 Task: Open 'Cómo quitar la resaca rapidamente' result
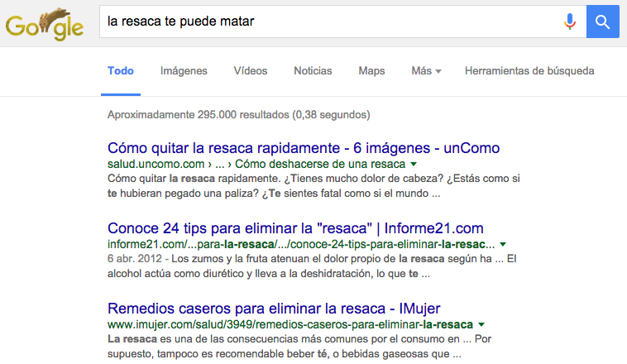304,148
